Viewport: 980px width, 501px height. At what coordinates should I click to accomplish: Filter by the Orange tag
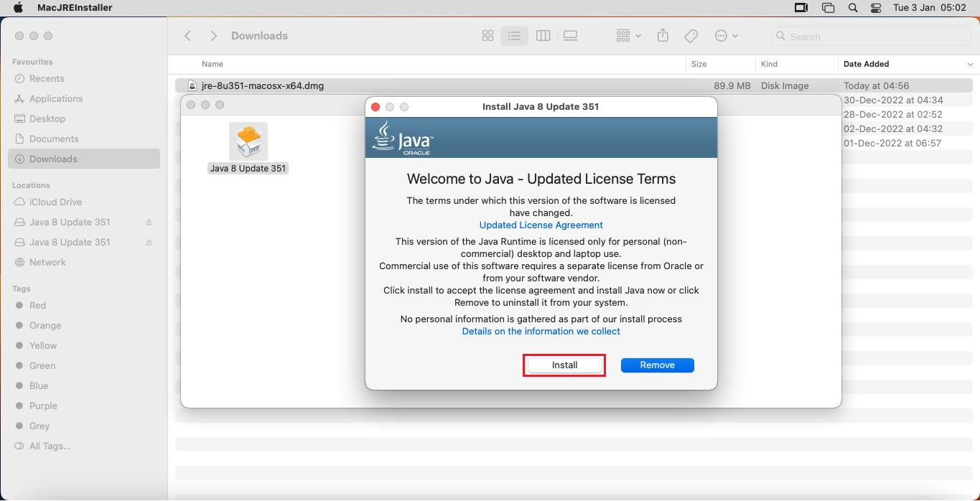(x=45, y=325)
